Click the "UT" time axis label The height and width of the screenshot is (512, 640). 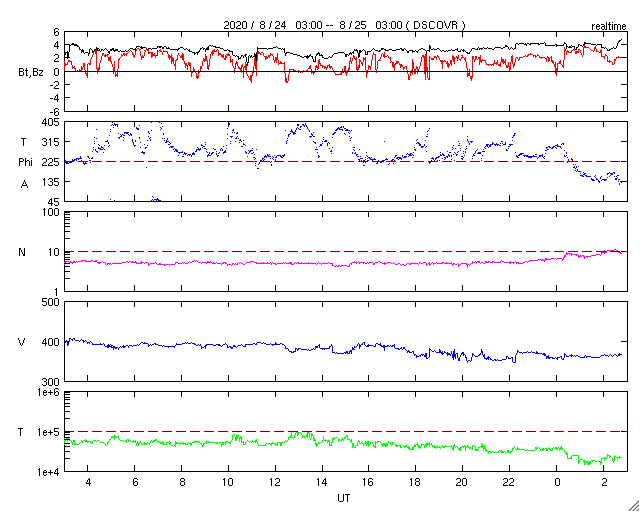point(344,497)
